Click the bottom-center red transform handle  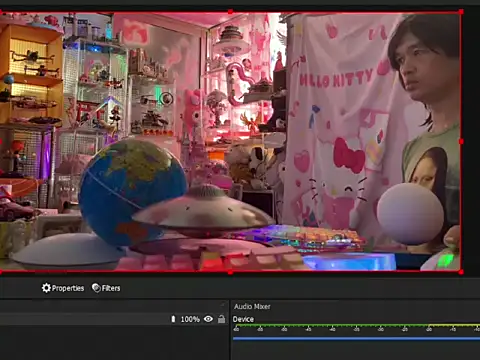(x=230, y=272)
